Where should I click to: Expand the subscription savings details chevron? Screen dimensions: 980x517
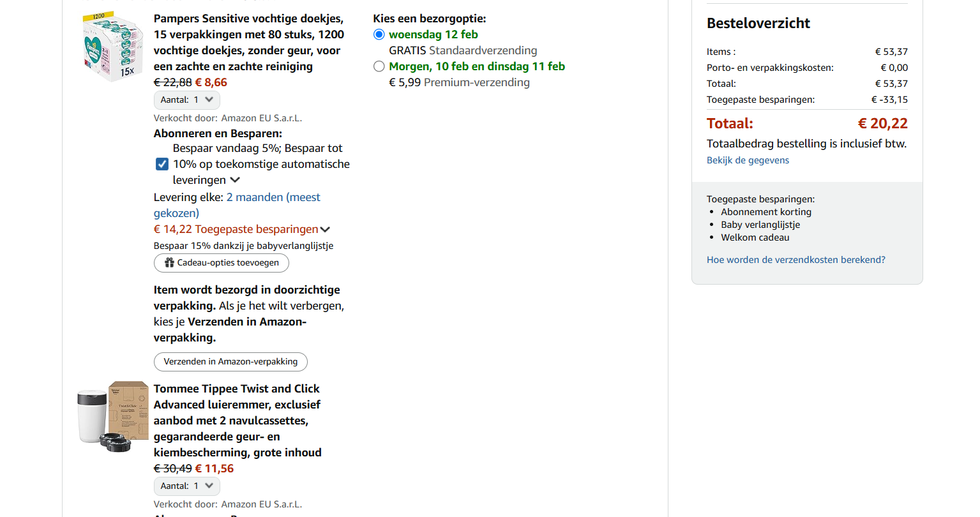click(235, 180)
